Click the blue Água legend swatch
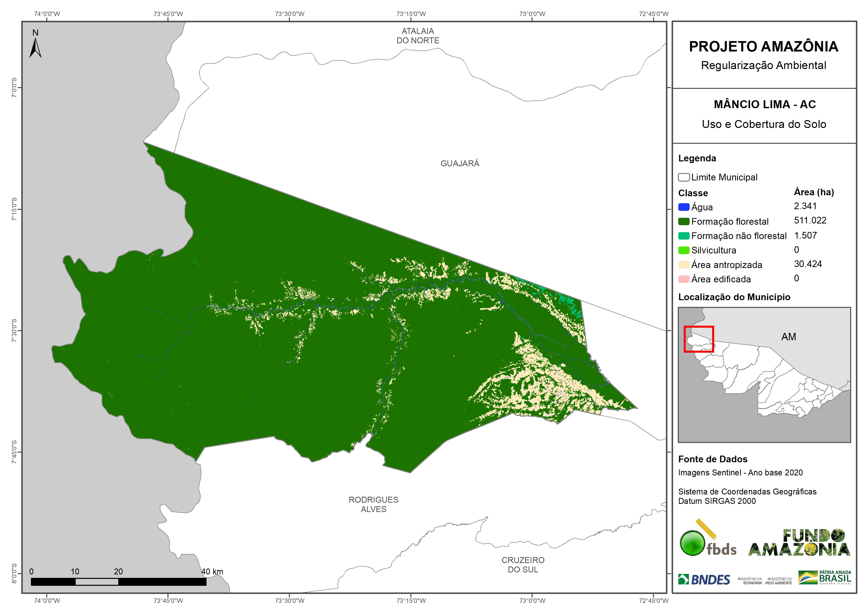Viewport: 868px width, 614px height. (x=683, y=207)
